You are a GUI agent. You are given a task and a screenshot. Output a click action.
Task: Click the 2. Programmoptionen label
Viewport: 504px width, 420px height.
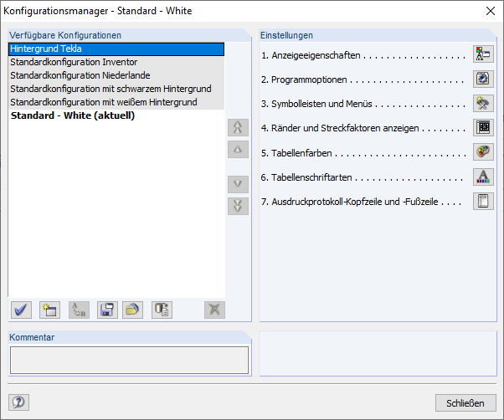tap(304, 79)
